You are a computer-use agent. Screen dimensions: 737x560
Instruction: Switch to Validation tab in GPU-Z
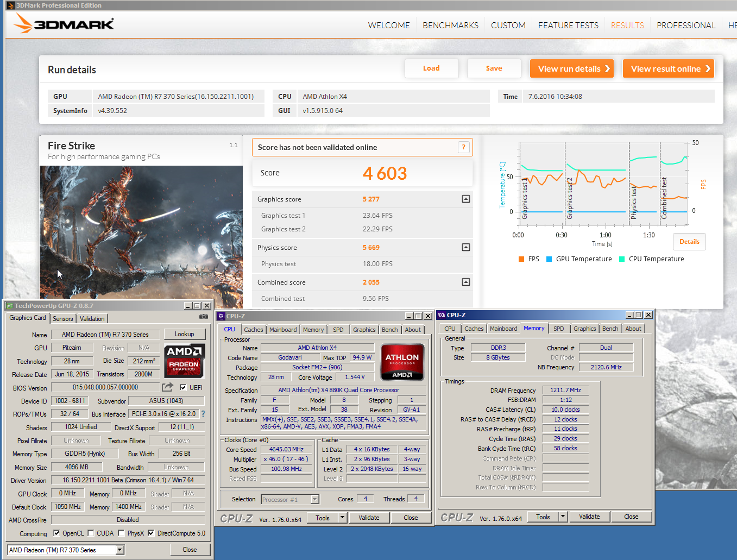click(x=92, y=319)
